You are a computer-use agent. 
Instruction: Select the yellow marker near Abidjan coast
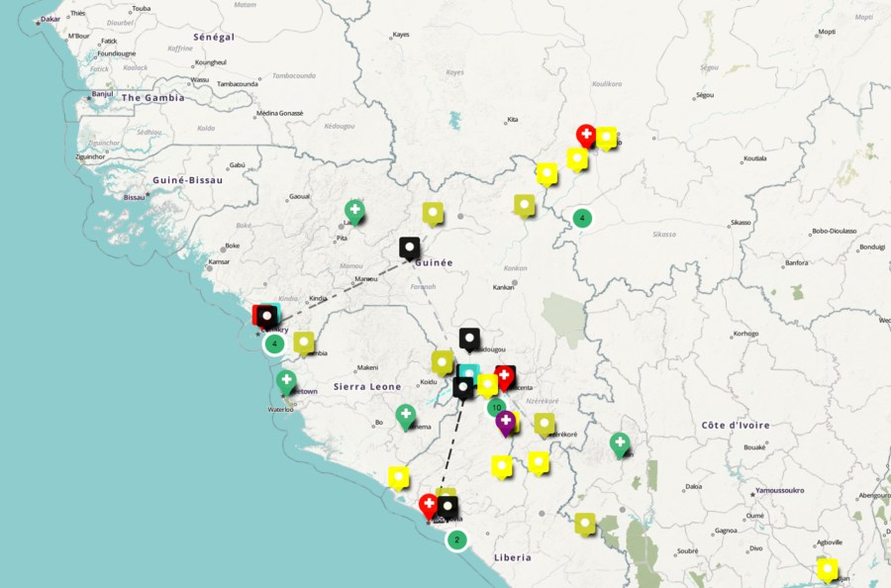point(827,569)
